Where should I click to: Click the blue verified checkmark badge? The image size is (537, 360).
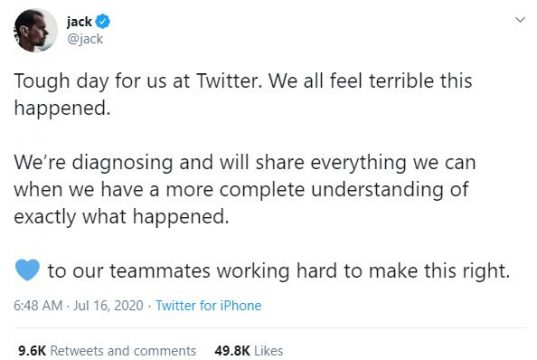pyautogui.click(x=102, y=22)
